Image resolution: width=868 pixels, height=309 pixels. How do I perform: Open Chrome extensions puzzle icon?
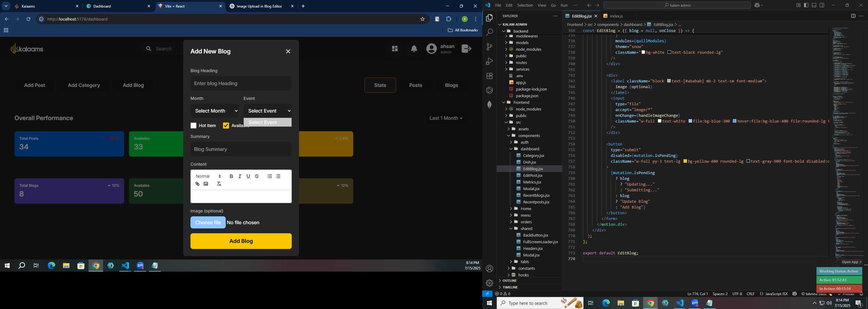(449, 19)
